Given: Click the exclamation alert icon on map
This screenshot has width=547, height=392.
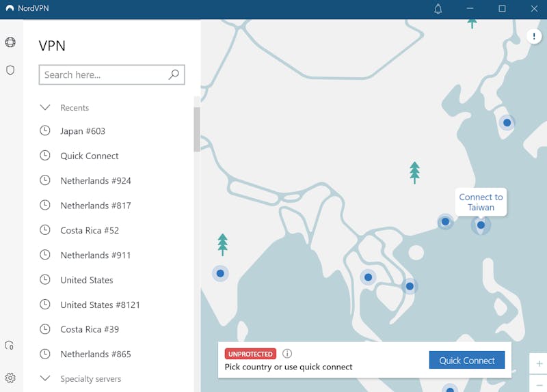Looking at the screenshot, I should 534,36.
